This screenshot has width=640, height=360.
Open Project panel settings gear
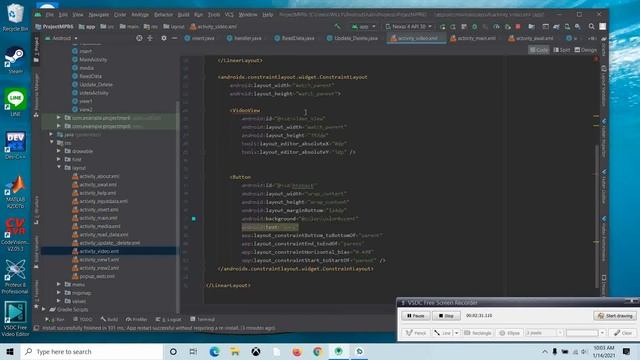click(x=164, y=38)
